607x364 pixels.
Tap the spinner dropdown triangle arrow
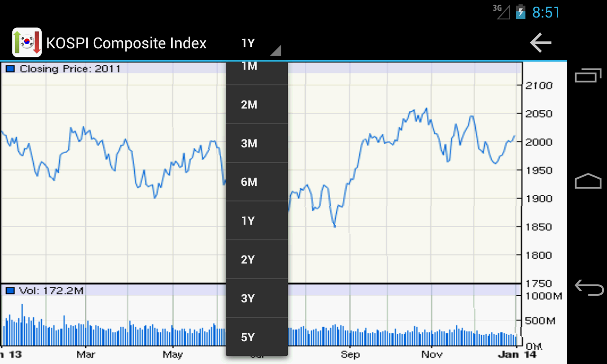tap(276, 50)
